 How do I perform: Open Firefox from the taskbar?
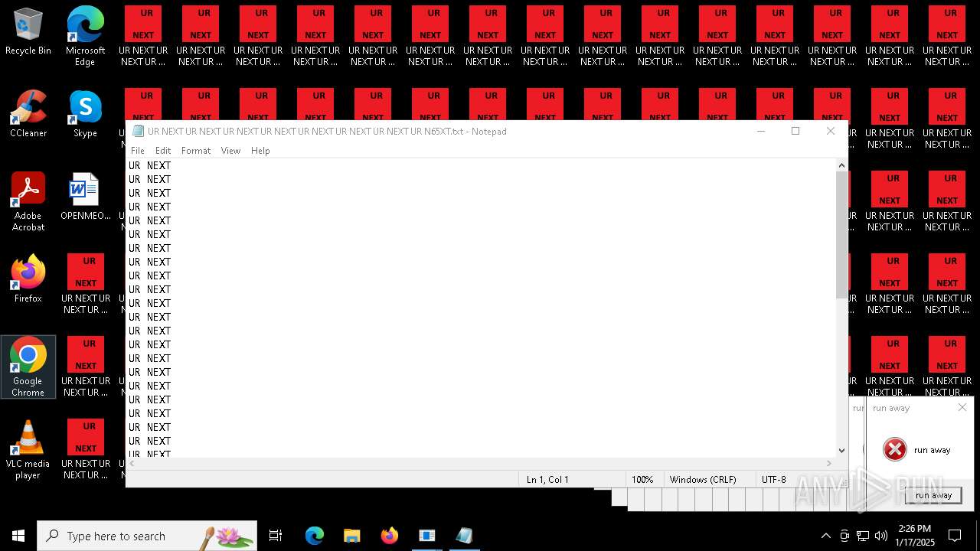click(x=390, y=536)
